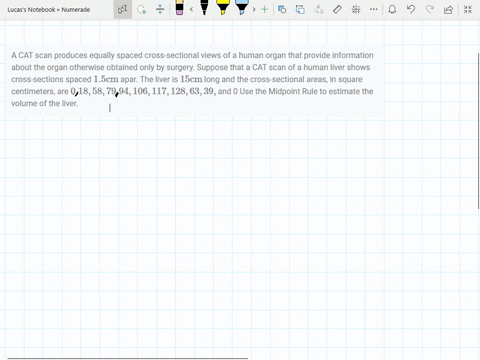Select the object select and text tool
The height and width of the screenshot is (360, 480).
122,9
